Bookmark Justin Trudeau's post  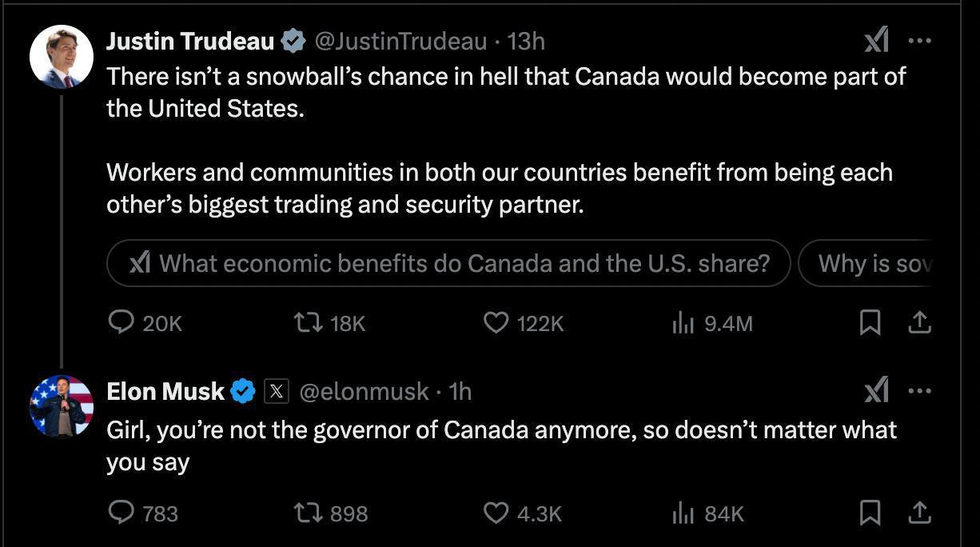(870, 322)
